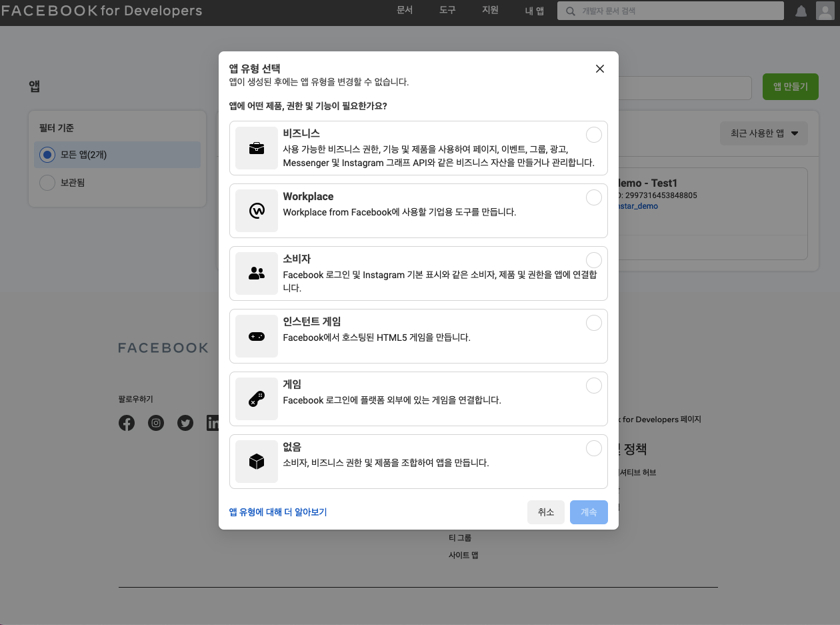Focus the 개발자 문서 검색 field
This screenshot has width=840, height=625.
coord(670,11)
